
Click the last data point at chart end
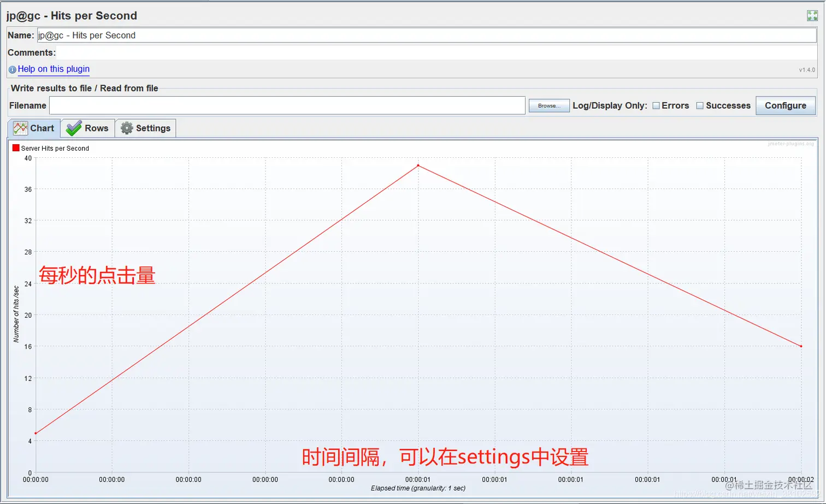[801, 346]
